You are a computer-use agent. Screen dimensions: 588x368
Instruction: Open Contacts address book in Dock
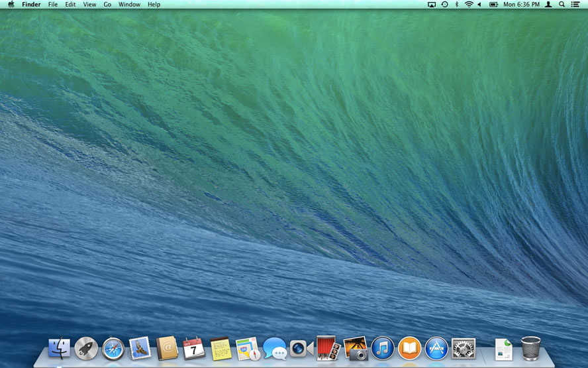(x=167, y=347)
